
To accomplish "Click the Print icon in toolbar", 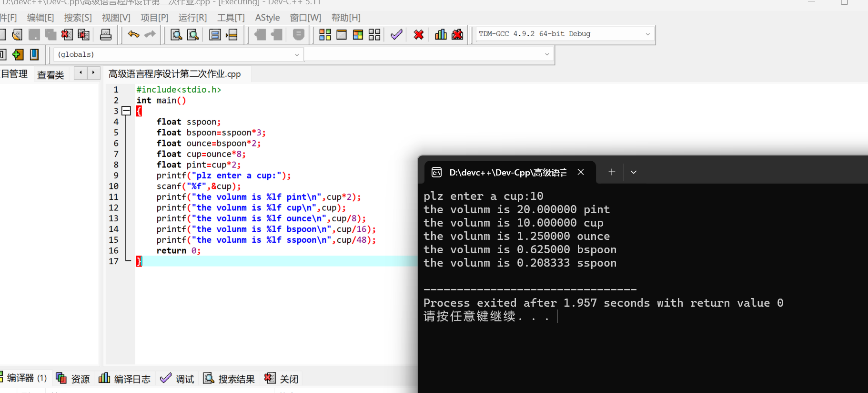I will [106, 34].
